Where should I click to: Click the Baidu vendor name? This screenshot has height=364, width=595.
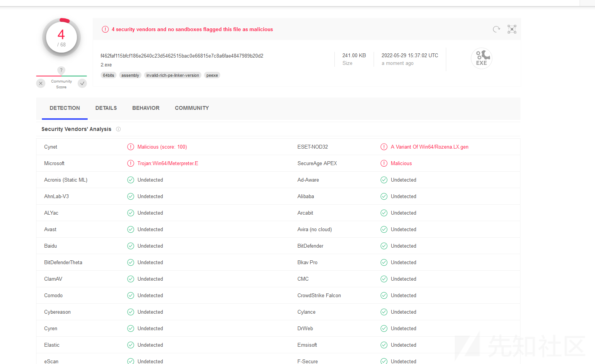click(x=50, y=246)
